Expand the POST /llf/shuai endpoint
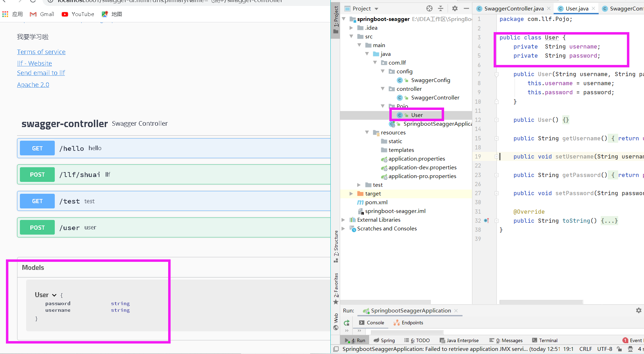Image resolution: width=644 pixels, height=354 pixels. coord(174,175)
